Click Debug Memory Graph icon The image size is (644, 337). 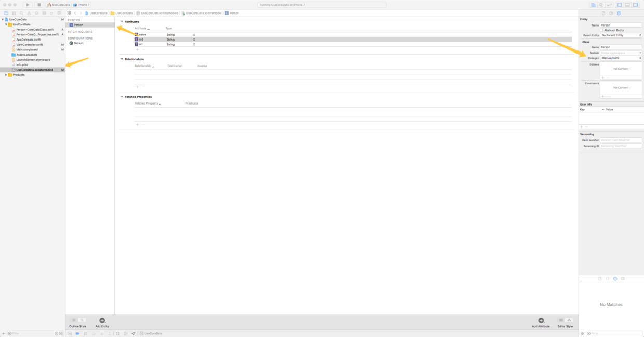pos(126,333)
